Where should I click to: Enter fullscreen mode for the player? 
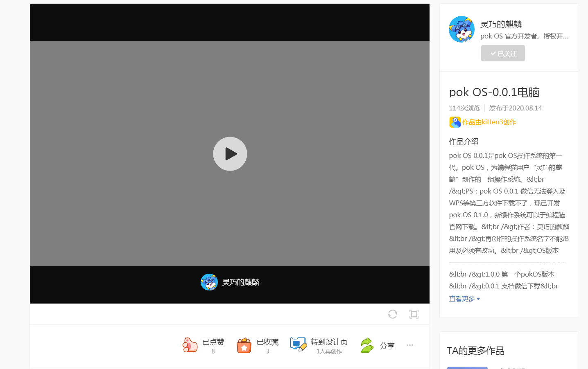pos(414,314)
